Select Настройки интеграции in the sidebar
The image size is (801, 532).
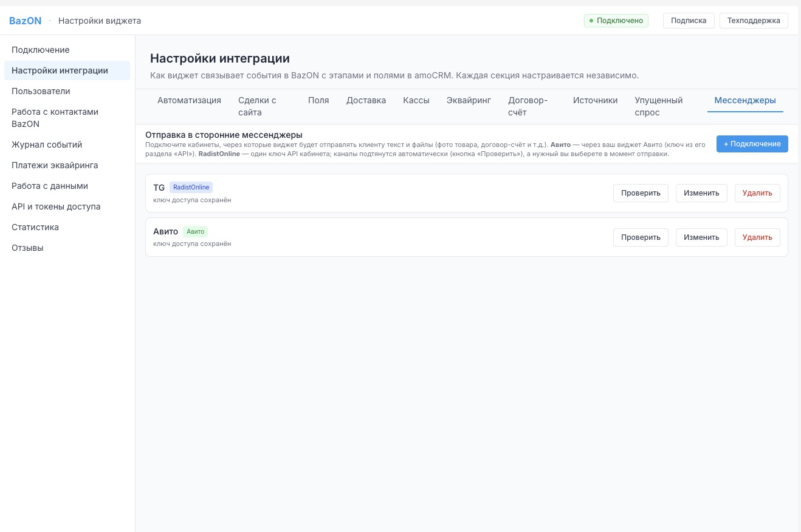(67, 70)
